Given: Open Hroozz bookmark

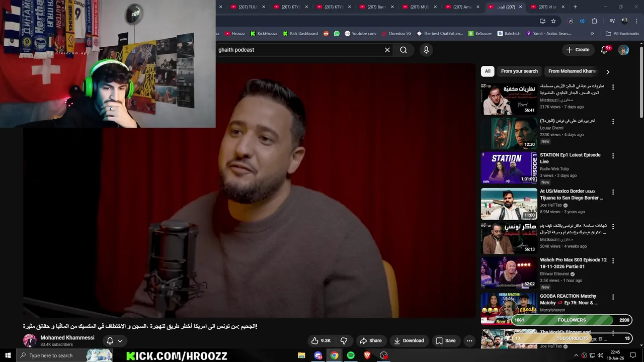Looking at the screenshot, I should point(235,34).
